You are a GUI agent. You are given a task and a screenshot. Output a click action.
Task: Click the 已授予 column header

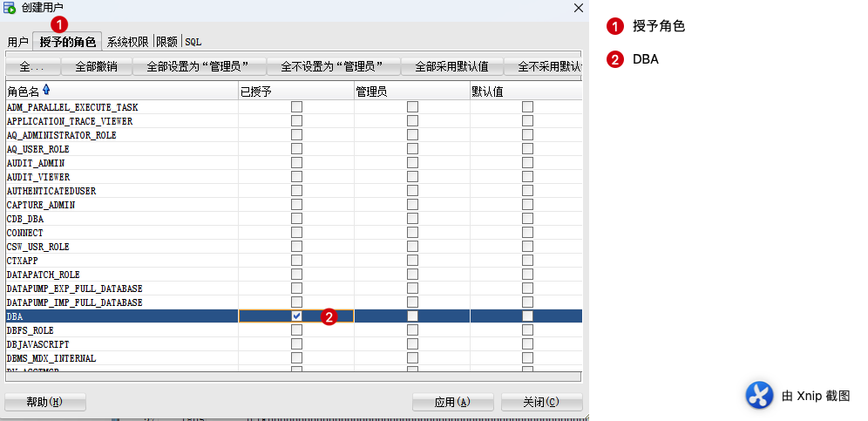click(296, 92)
